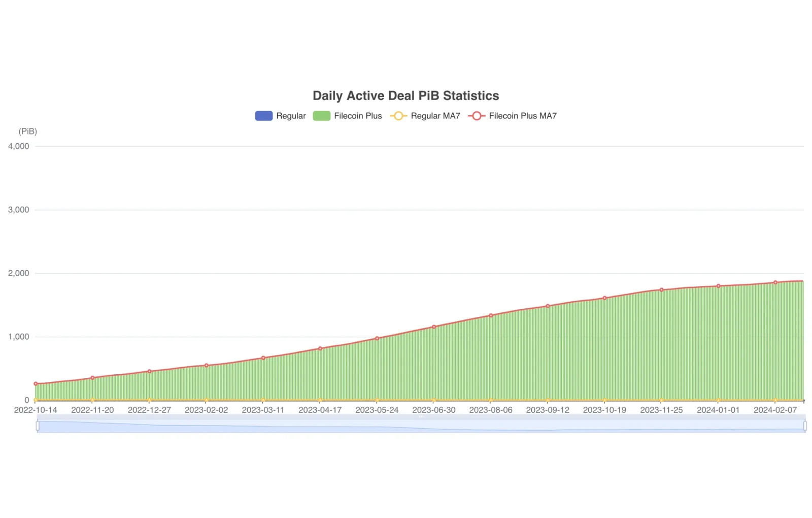
Task: Click the right handle of the zoom slider
Action: coord(805,426)
